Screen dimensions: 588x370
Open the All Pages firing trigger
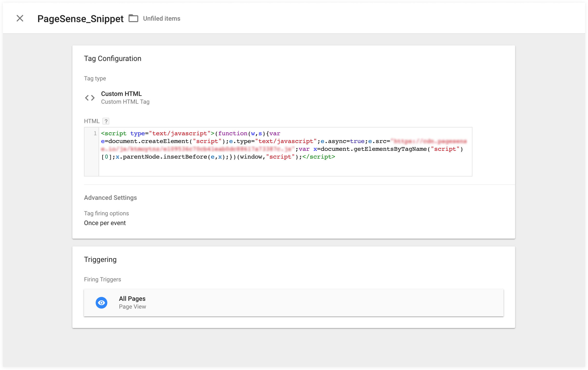(293, 303)
